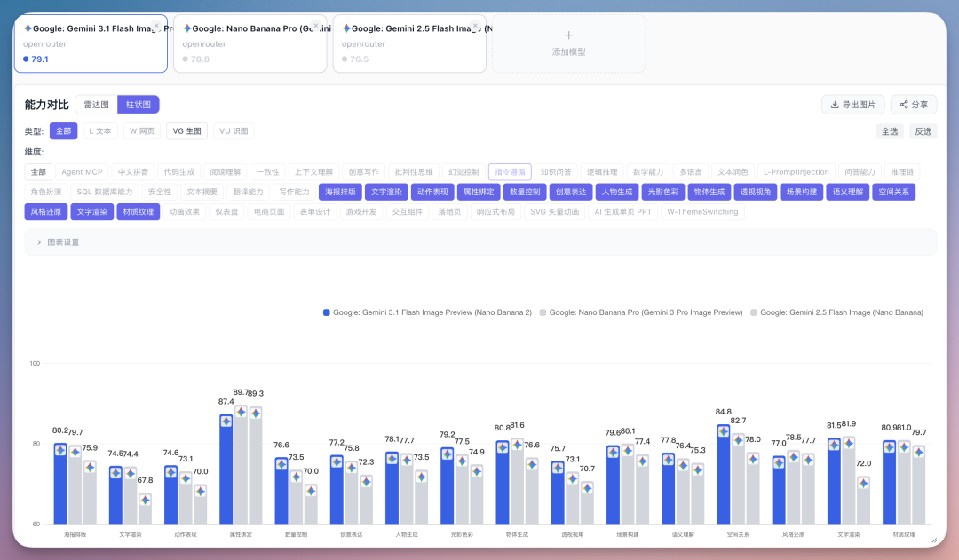Click the model icon on the 89.3 bar

point(256,414)
